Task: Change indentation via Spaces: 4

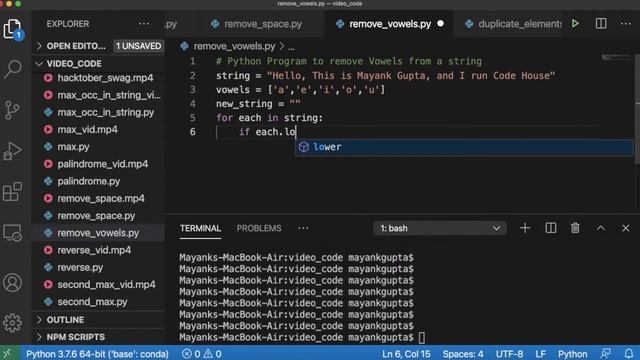Action: pyautogui.click(x=463, y=353)
